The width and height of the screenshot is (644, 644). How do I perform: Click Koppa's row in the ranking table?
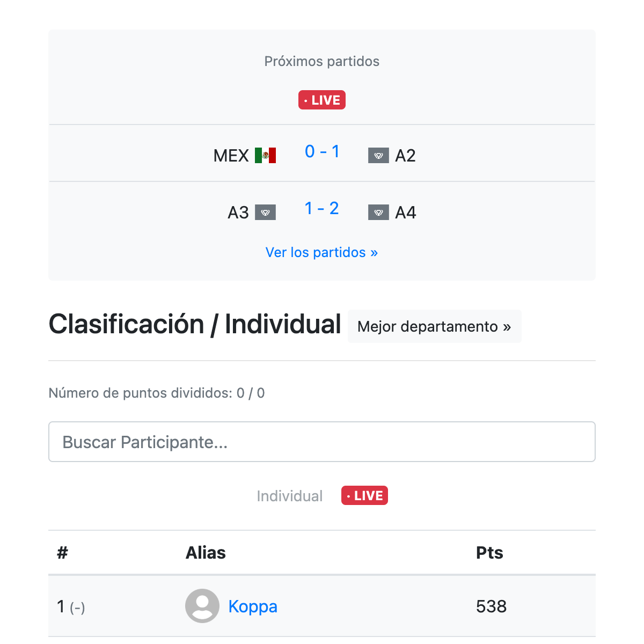(321, 606)
